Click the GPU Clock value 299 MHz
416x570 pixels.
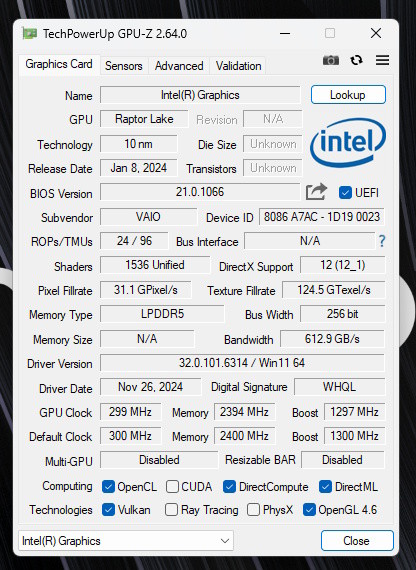[131, 412]
